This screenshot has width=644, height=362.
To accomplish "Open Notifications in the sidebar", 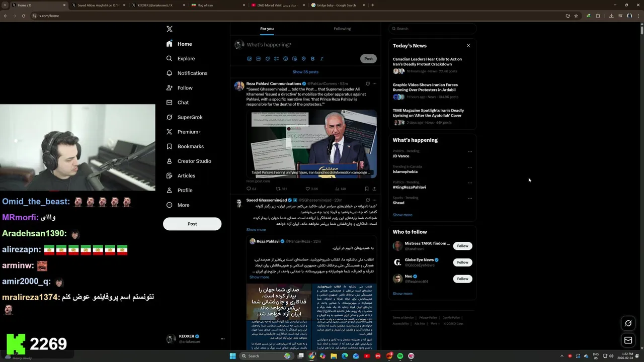I will tap(187, 73).
